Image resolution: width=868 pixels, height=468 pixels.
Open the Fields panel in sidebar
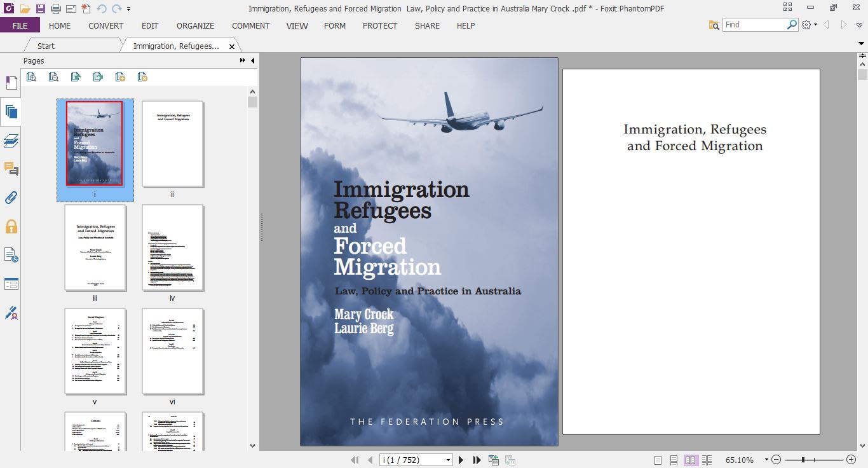click(x=11, y=284)
